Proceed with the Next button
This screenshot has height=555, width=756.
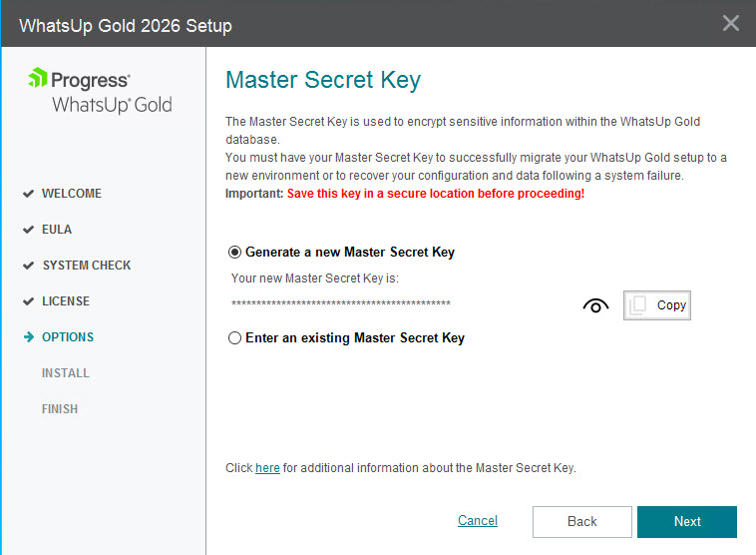(x=687, y=522)
